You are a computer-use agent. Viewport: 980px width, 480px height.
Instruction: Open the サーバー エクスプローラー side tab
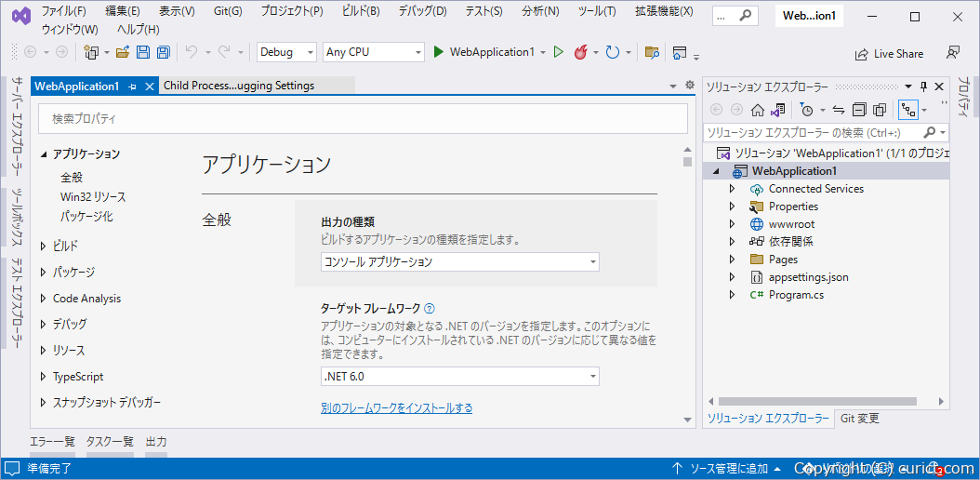pyautogui.click(x=19, y=127)
